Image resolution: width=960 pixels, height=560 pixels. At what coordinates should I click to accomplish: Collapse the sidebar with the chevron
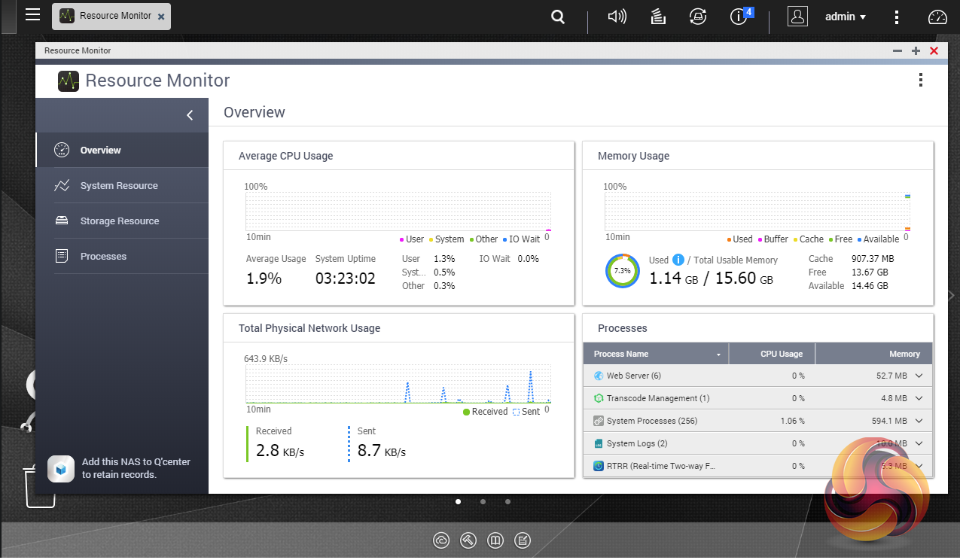coord(190,115)
